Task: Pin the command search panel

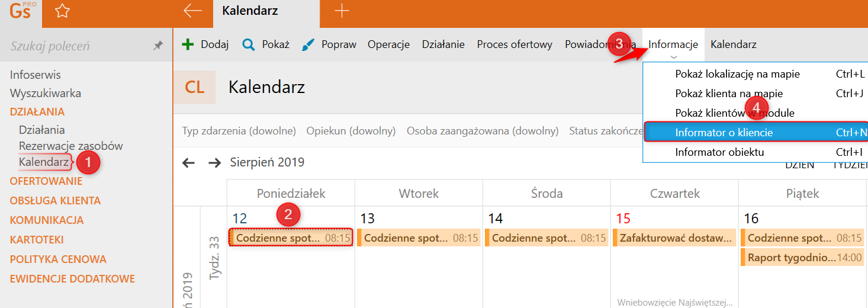Action: click(158, 46)
